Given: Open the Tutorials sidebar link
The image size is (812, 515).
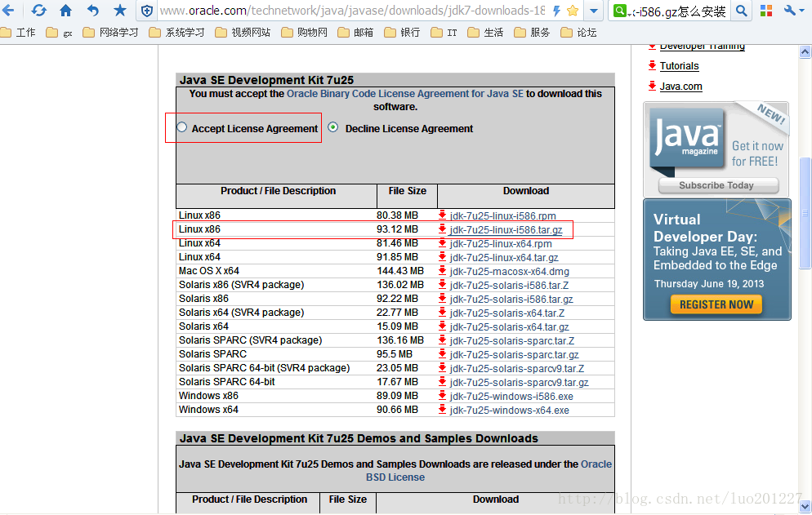Looking at the screenshot, I should [679, 66].
